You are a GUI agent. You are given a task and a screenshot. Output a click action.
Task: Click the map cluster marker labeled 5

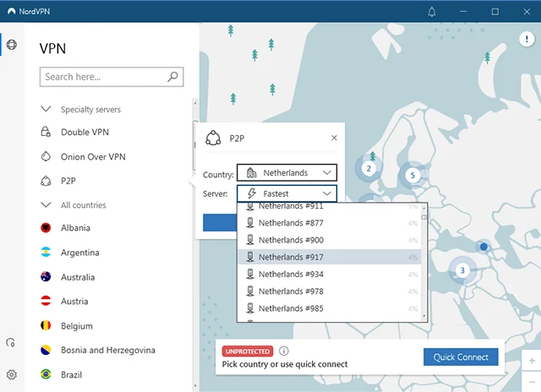(x=413, y=176)
